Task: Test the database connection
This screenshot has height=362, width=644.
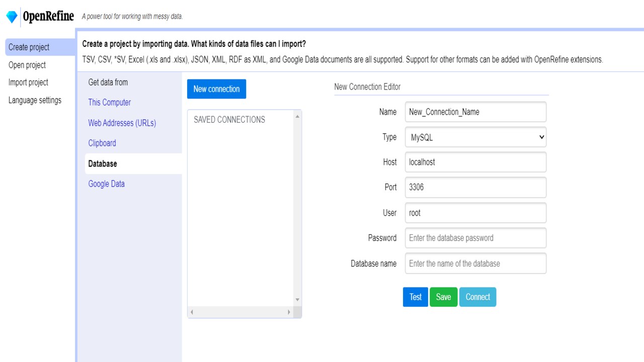Action: click(416, 297)
